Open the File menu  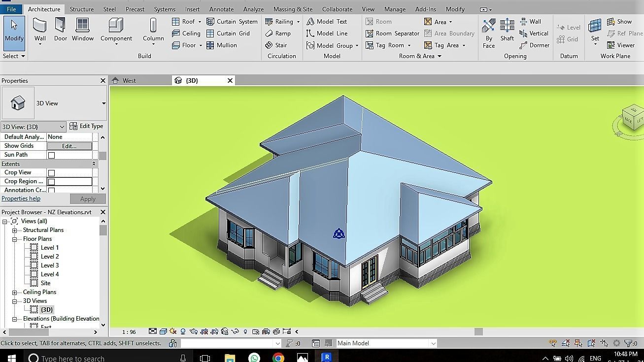(x=11, y=9)
